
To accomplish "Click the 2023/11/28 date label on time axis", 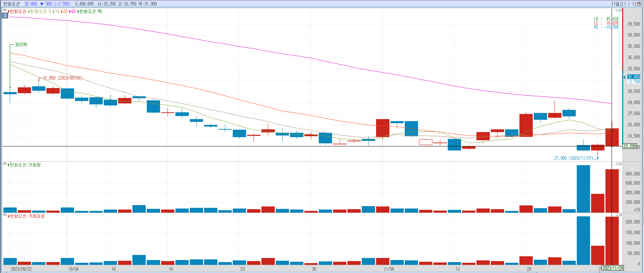I will 613,268.
